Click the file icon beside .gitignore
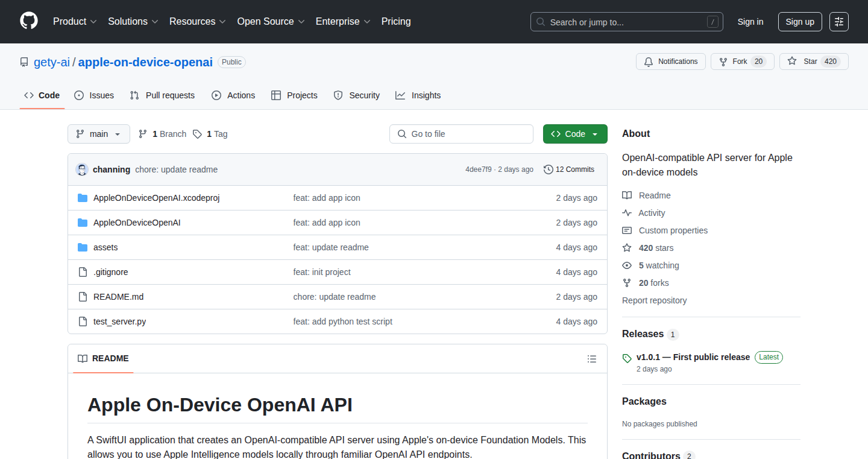Screen dimensions: 868x459 pyautogui.click(x=83, y=272)
